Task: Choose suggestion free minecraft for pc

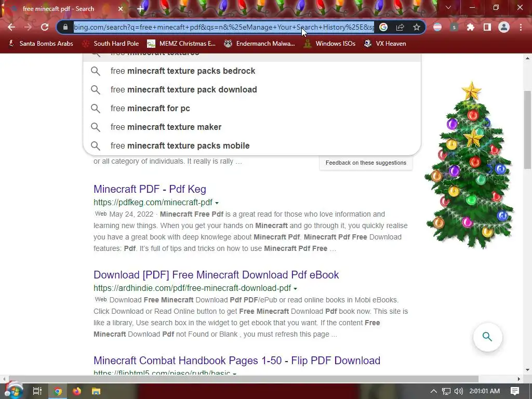Action: point(252,108)
